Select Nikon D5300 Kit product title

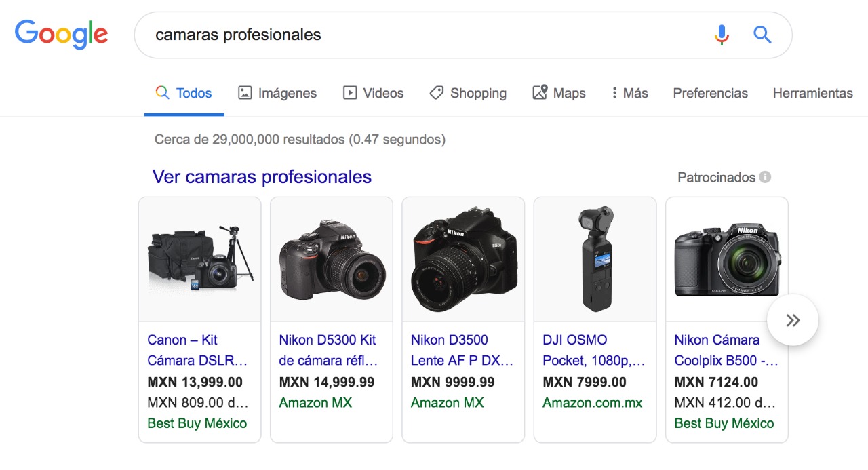point(328,350)
